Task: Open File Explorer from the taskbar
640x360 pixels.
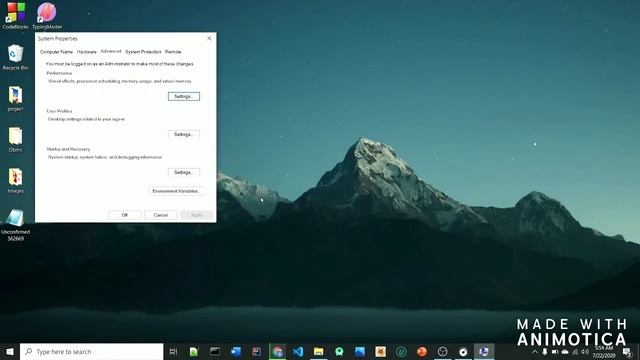Action: [318, 351]
